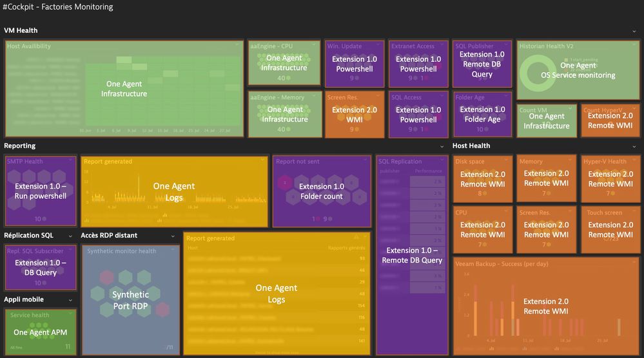Collapse the Reporting section using its chevron
The height and width of the screenshot is (358, 644).
pyautogui.click(x=442, y=146)
